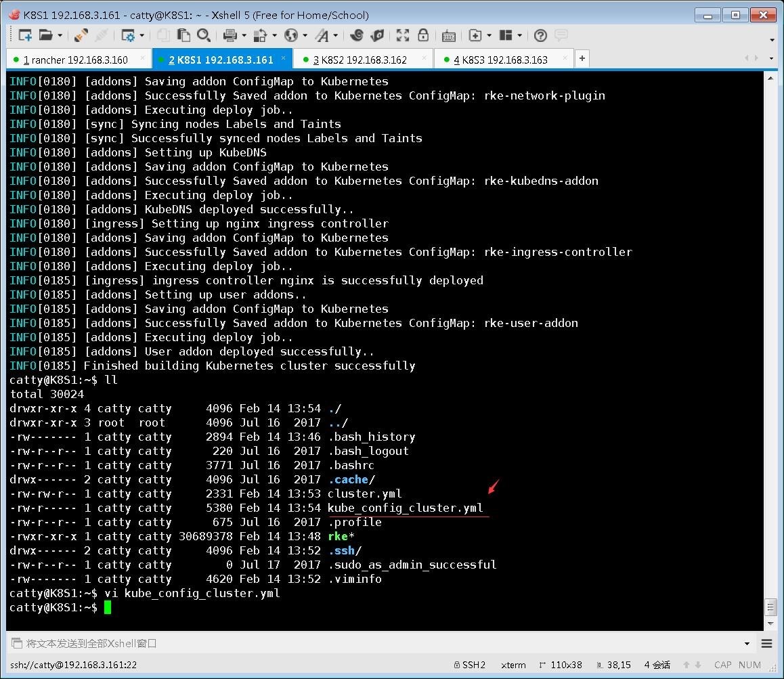Create a new session with toolbar icon
The height and width of the screenshot is (679, 784).
pyautogui.click(x=25, y=35)
